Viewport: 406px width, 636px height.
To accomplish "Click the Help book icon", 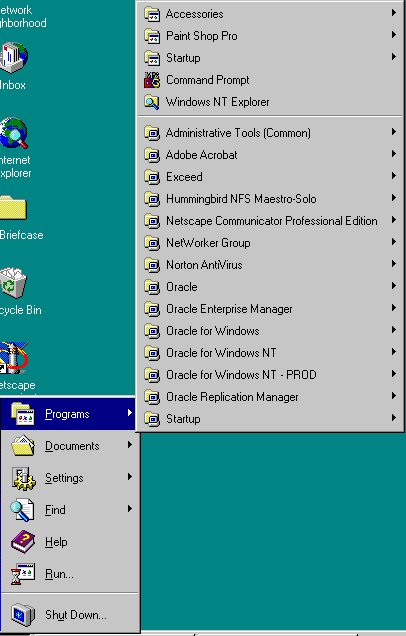I will [x=23, y=542].
